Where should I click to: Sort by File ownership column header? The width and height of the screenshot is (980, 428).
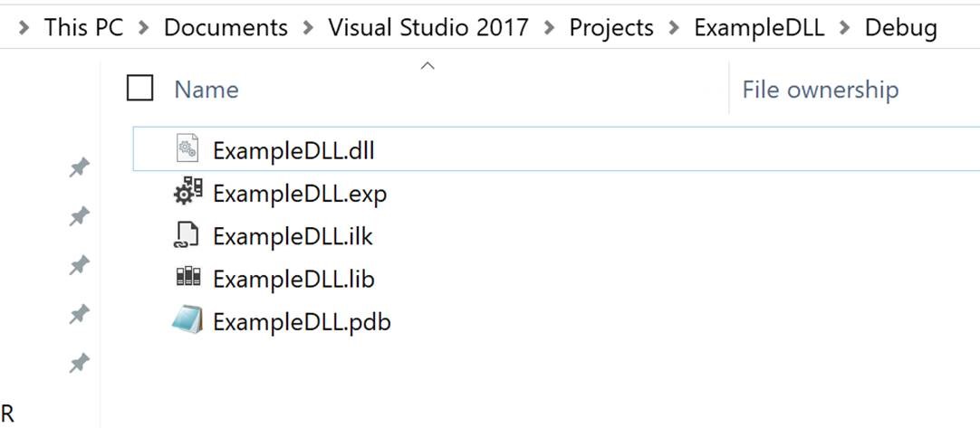pyautogui.click(x=820, y=90)
